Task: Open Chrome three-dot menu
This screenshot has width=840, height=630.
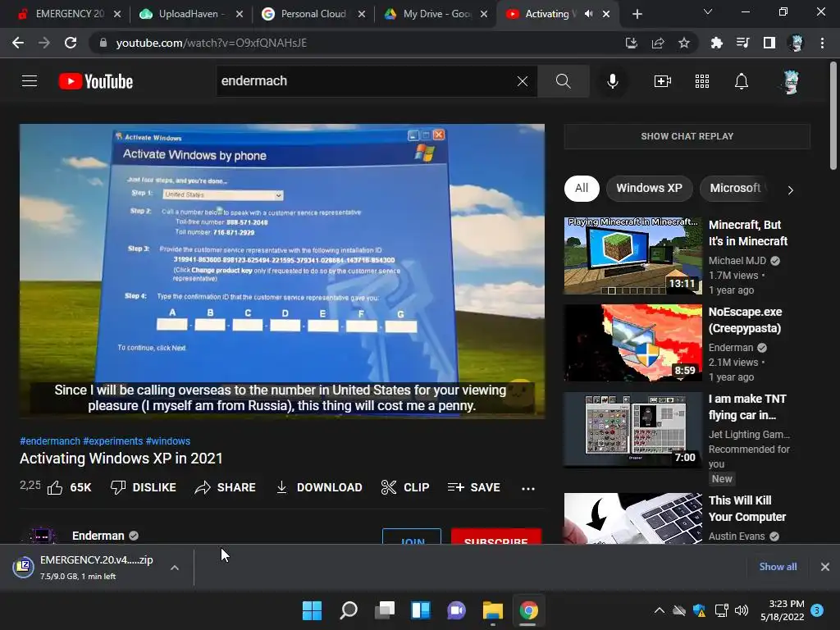Action: click(x=822, y=43)
